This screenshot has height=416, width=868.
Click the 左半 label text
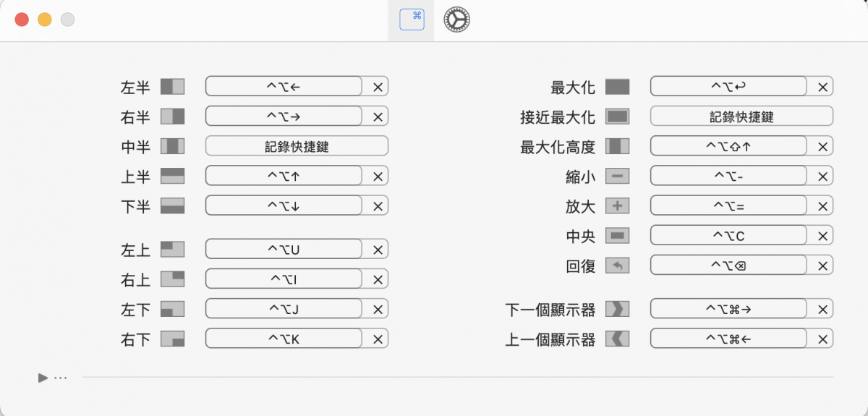click(x=135, y=88)
